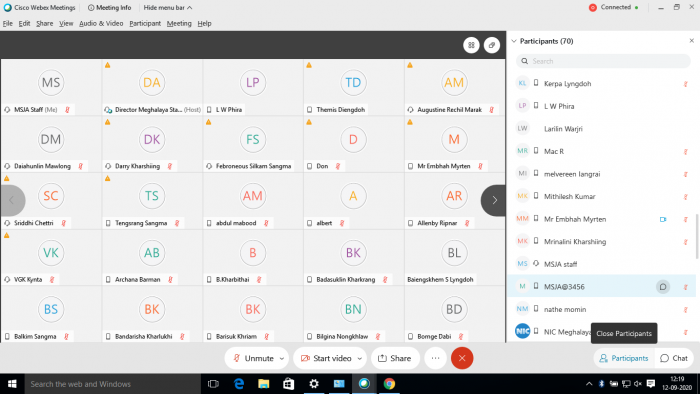Click the Windows Start button
Screen dimensions: 700x394
point(12,384)
